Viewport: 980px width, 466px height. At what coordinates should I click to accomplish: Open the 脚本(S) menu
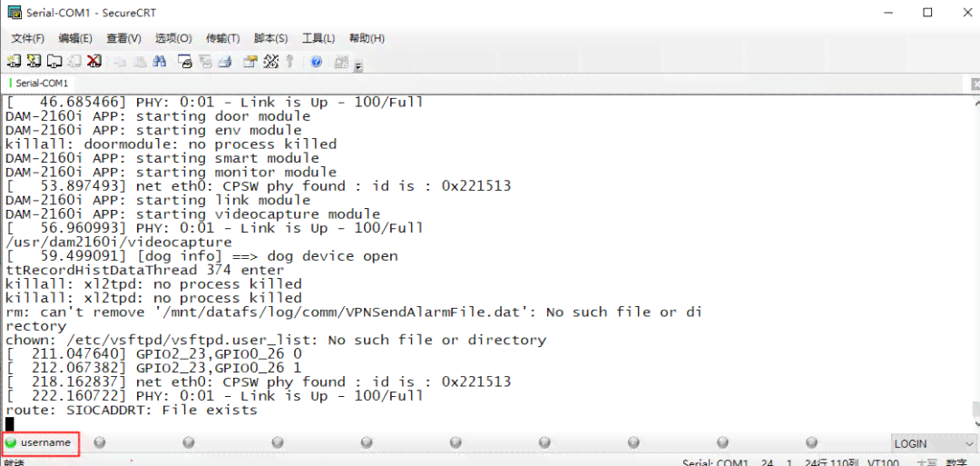click(271, 39)
